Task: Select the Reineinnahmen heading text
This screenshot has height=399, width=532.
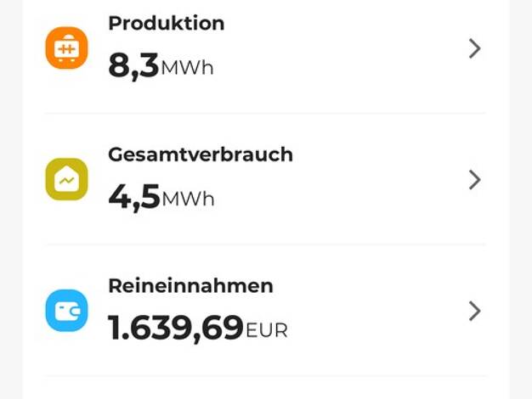Action: (x=190, y=286)
